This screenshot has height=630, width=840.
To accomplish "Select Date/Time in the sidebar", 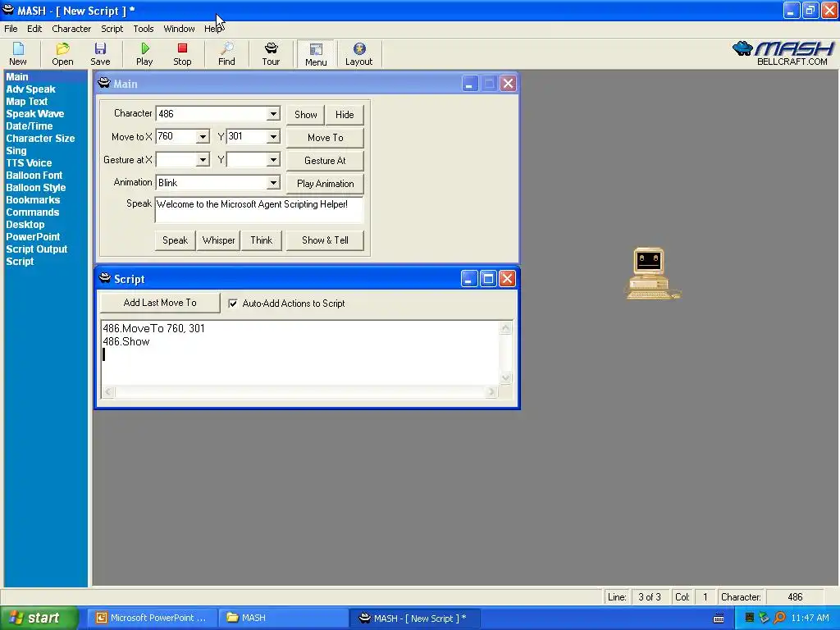I will pyautogui.click(x=30, y=126).
